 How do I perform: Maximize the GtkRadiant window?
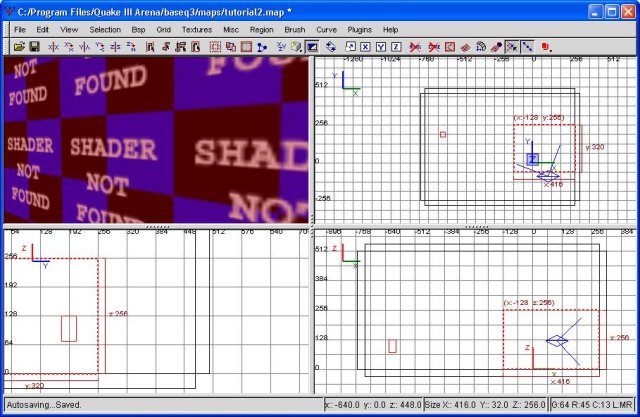pyautogui.click(x=612, y=11)
